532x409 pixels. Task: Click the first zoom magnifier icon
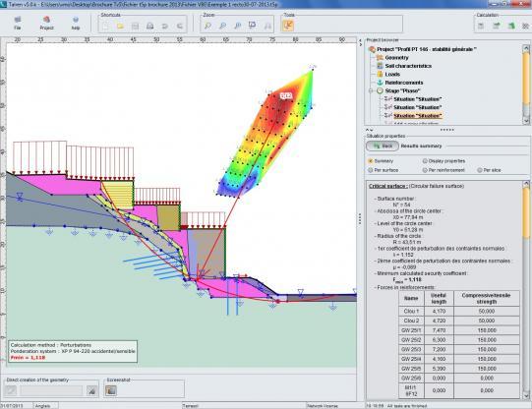coord(207,26)
